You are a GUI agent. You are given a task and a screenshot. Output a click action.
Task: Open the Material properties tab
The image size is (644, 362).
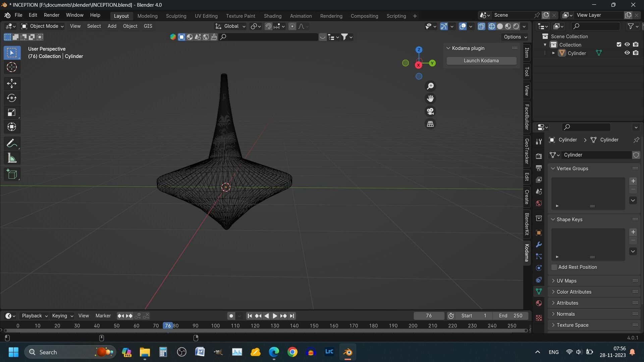pyautogui.click(x=539, y=303)
